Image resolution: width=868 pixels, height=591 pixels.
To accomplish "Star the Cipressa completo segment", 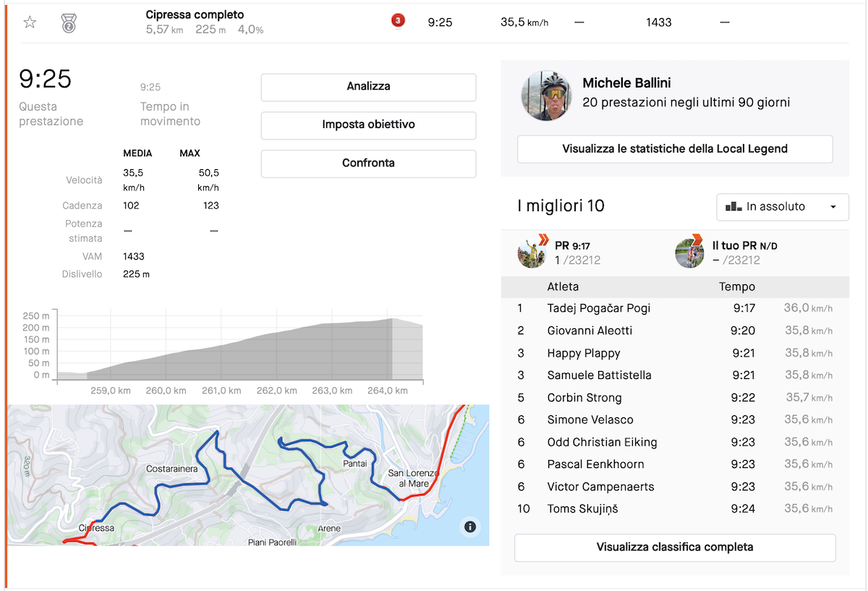I will [30, 22].
